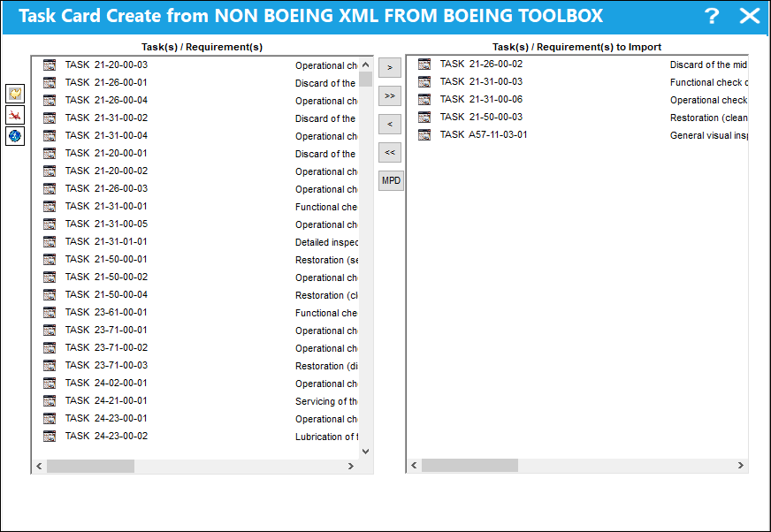Click task icon beside TASK 24-21-00-01
The height and width of the screenshot is (532, 771).
tap(50, 400)
